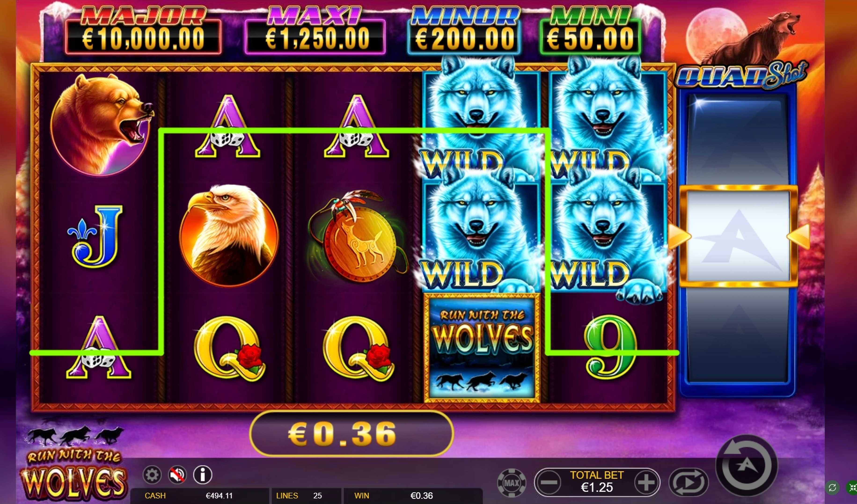The image size is (857, 504).
Task: Open the settings gear icon
Action: (152, 475)
